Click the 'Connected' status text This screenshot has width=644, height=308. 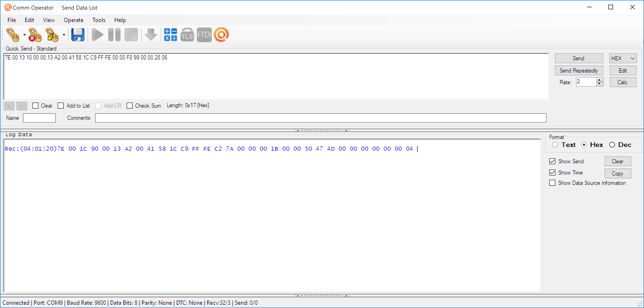tap(16, 303)
